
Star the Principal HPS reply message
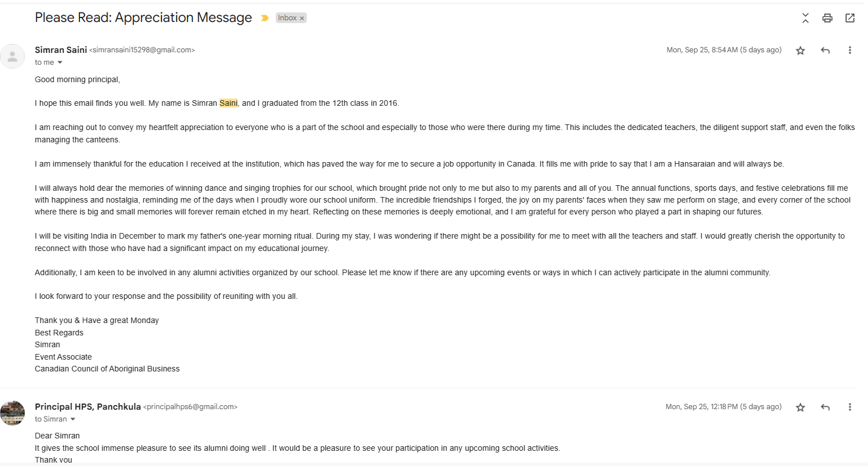(x=800, y=407)
